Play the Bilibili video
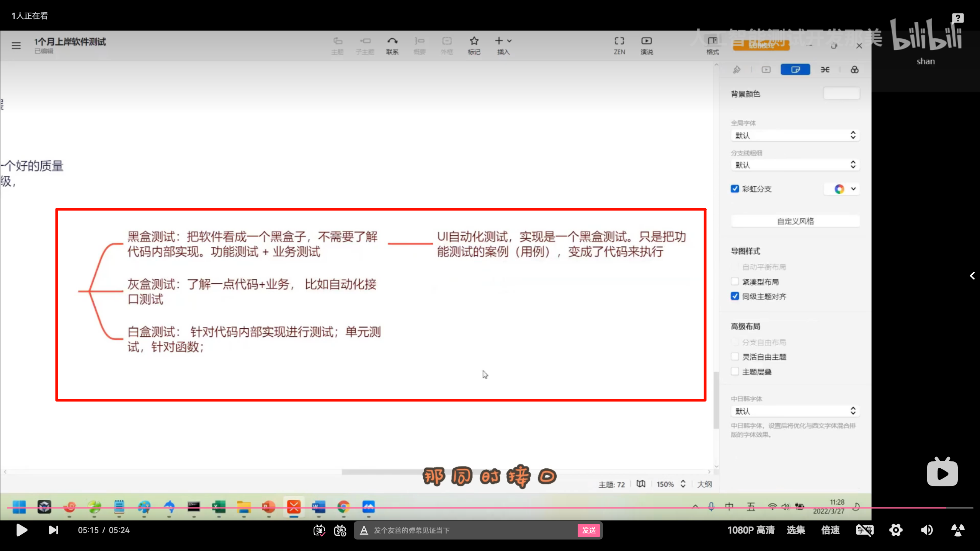Screen dimensions: 980x551 tap(21, 530)
